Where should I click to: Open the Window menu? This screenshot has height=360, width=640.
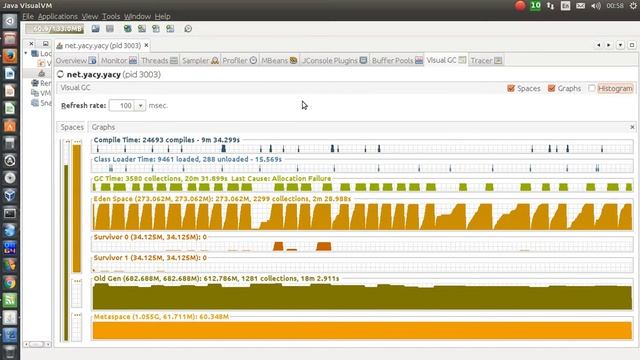[x=137, y=16]
